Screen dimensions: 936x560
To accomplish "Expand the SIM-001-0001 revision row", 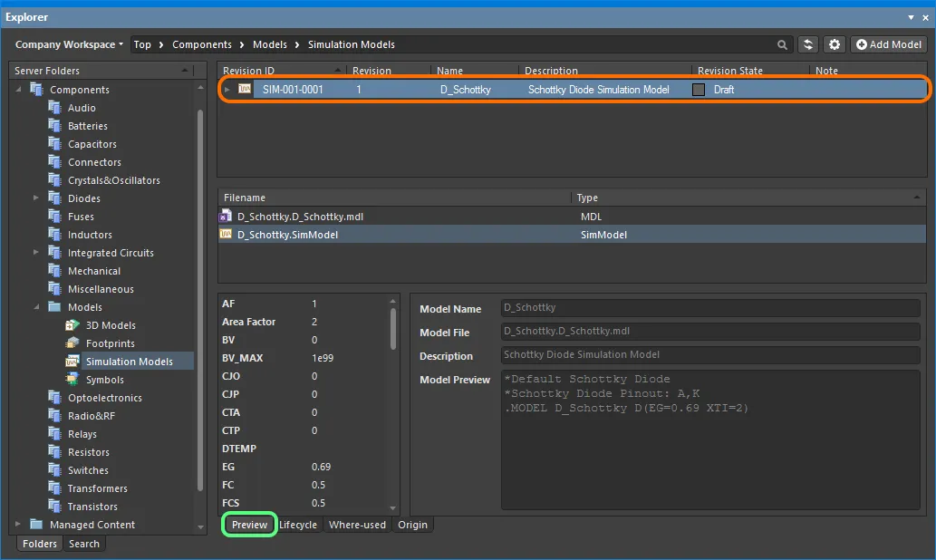I will tap(227, 90).
